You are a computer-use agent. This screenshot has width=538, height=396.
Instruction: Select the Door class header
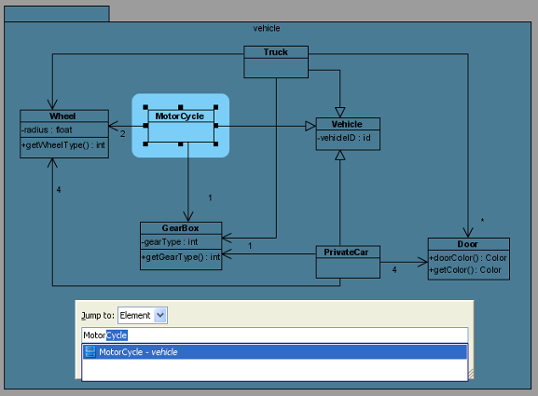click(x=468, y=244)
